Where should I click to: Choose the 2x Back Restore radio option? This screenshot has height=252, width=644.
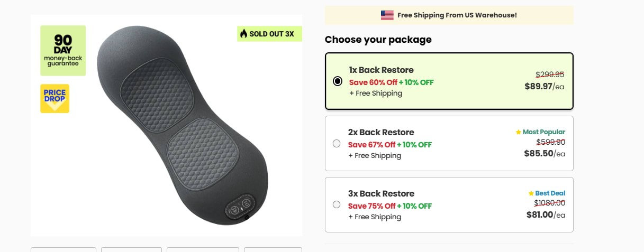pos(337,143)
